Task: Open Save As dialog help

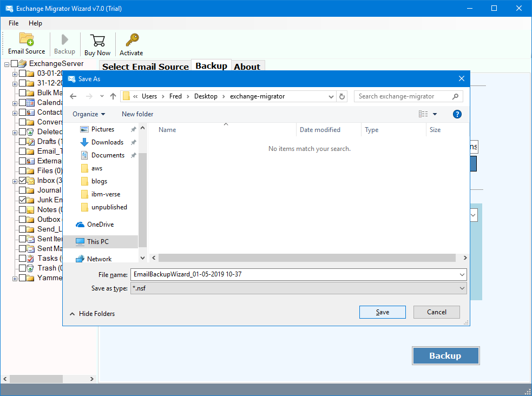Action: (457, 114)
